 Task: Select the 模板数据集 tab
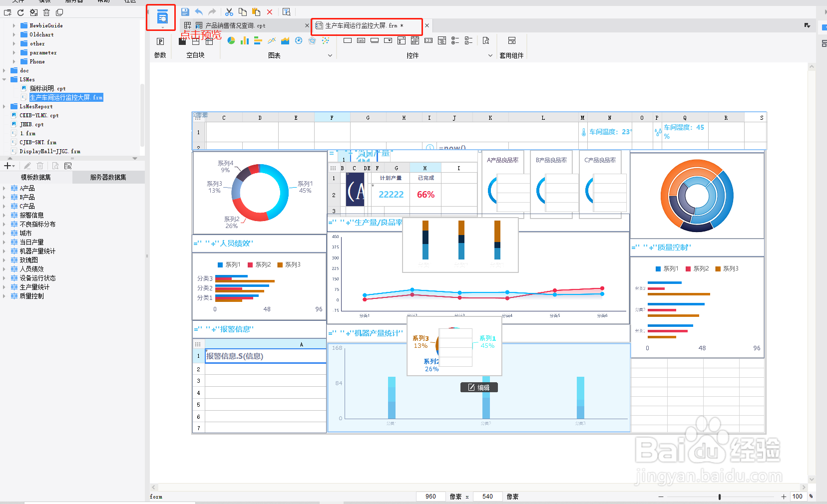pyautogui.click(x=36, y=177)
